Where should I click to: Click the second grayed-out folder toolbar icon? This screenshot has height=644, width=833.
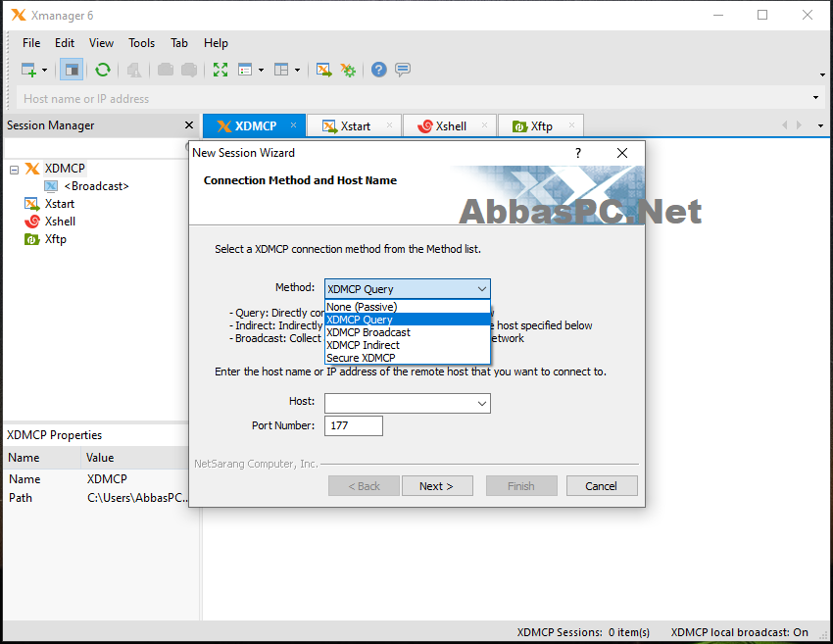pos(189,70)
